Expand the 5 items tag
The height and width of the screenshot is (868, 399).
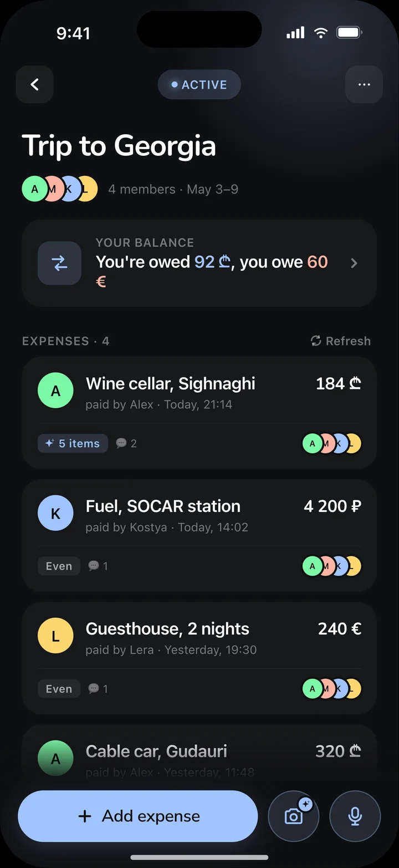coord(73,443)
